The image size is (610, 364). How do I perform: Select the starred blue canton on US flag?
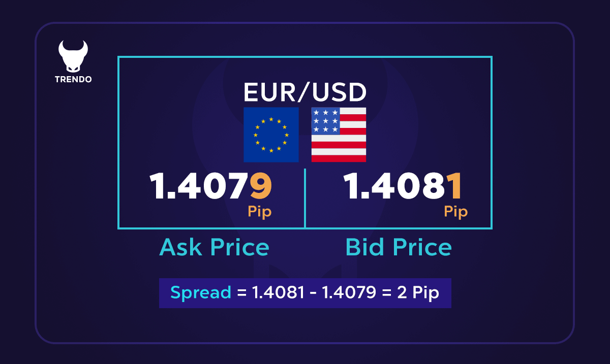(325, 121)
